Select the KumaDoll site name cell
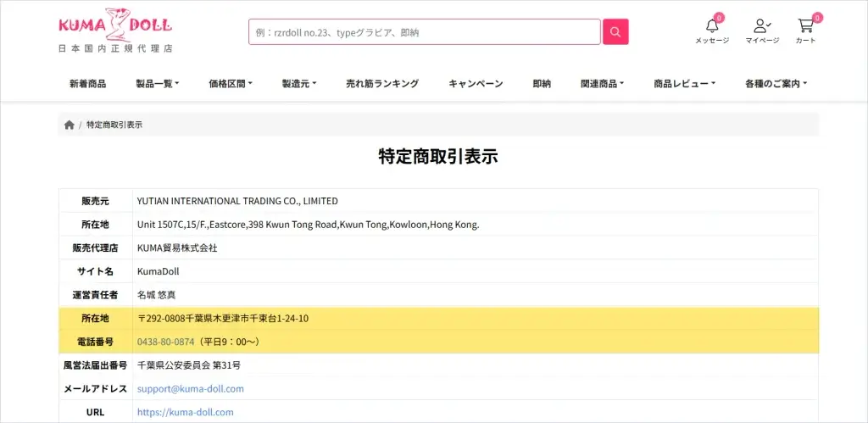This screenshot has width=868, height=423. pos(475,271)
